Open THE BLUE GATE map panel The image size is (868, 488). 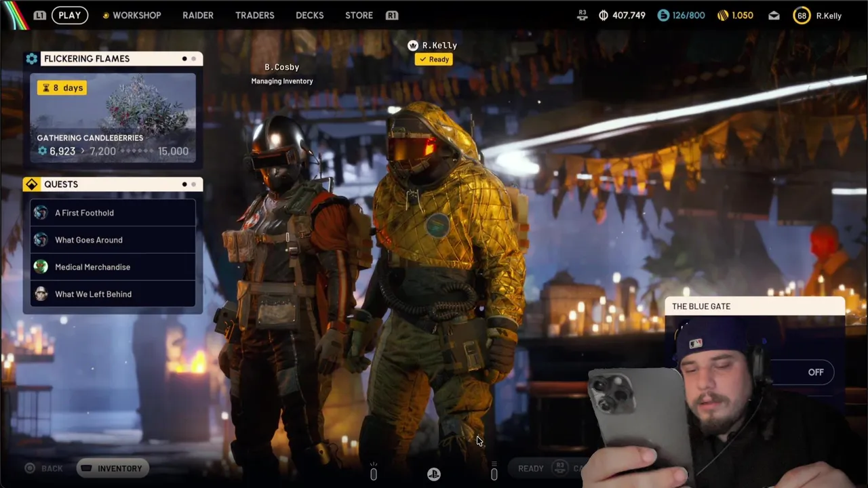755,306
